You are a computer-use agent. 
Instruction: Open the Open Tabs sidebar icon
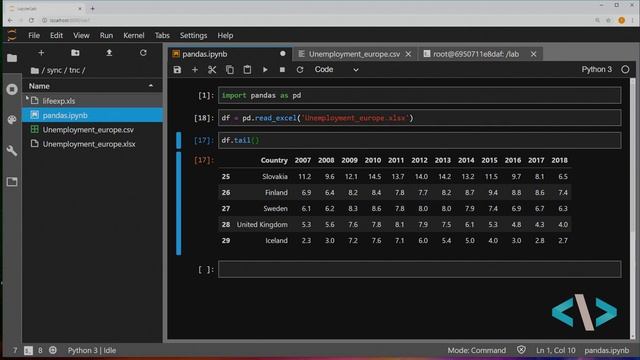coord(12,182)
